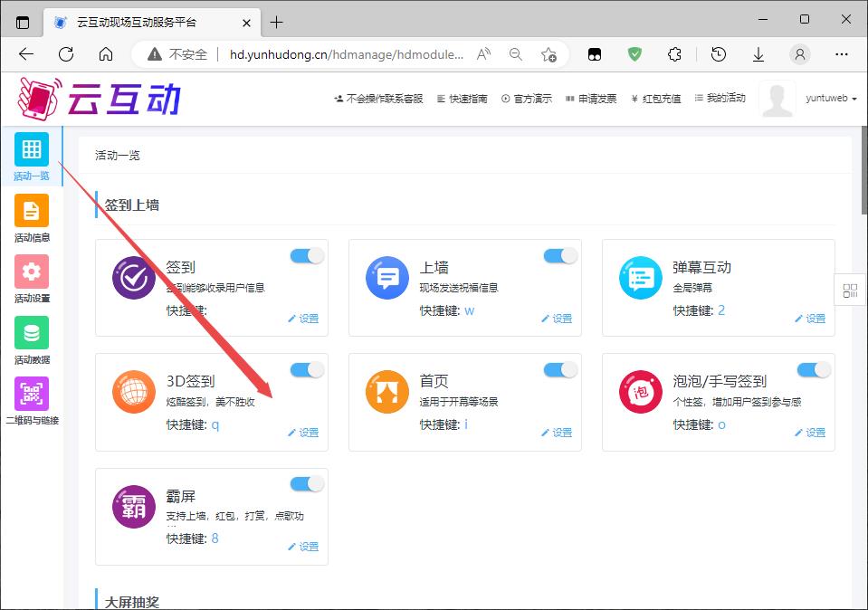Go to the browser home page
Viewport: 868px width, 610px height.
[106, 54]
